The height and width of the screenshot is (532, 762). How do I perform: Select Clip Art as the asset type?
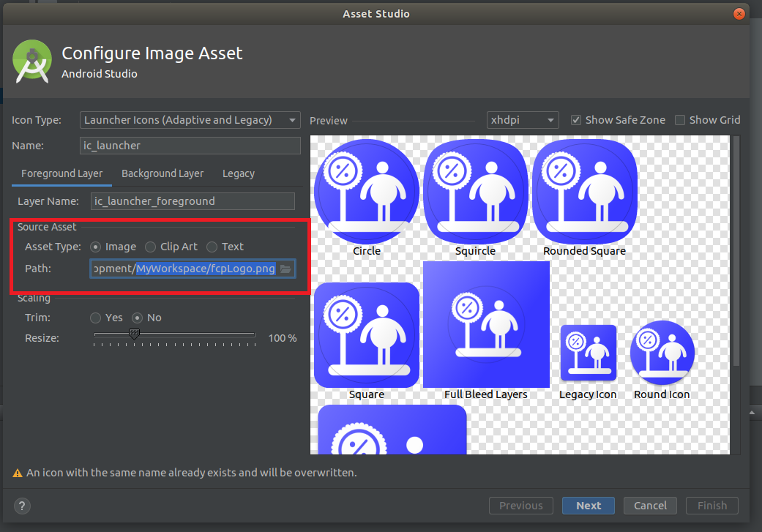[x=150, y=247]
